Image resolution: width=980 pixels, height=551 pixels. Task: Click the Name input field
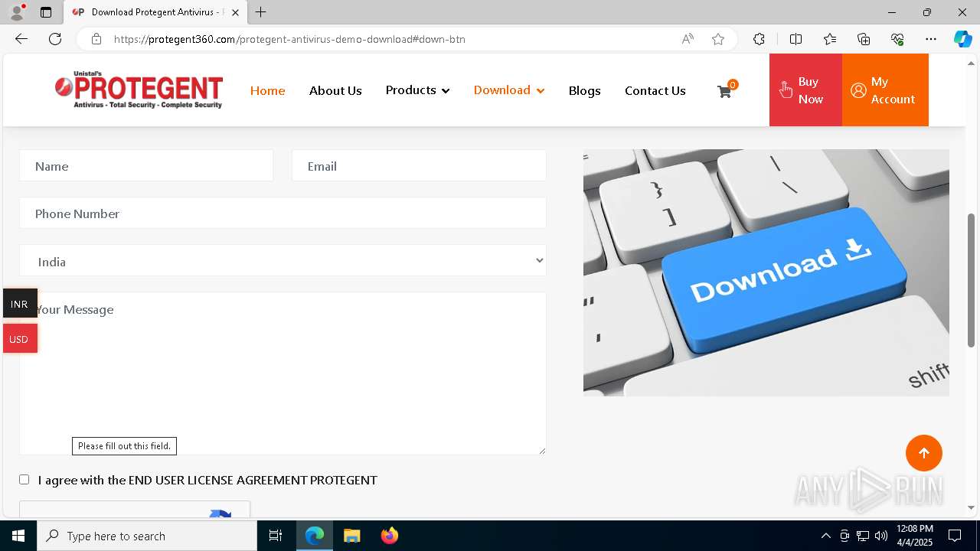click(146, 165)
